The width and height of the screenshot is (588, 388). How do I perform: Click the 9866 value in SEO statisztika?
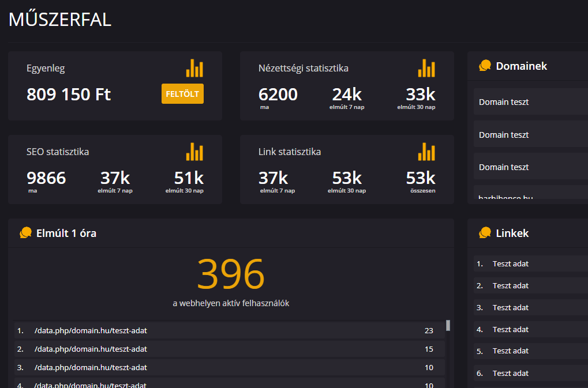click(46, 178)
